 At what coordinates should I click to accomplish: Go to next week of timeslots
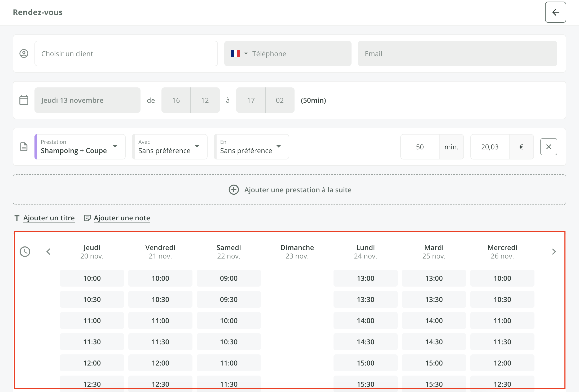pos(554,252)
